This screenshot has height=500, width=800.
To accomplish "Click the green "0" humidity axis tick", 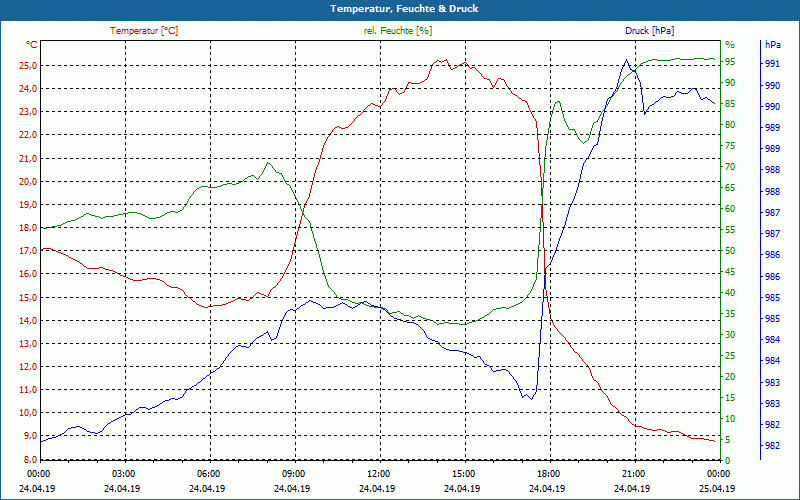I will coord(728,461).
